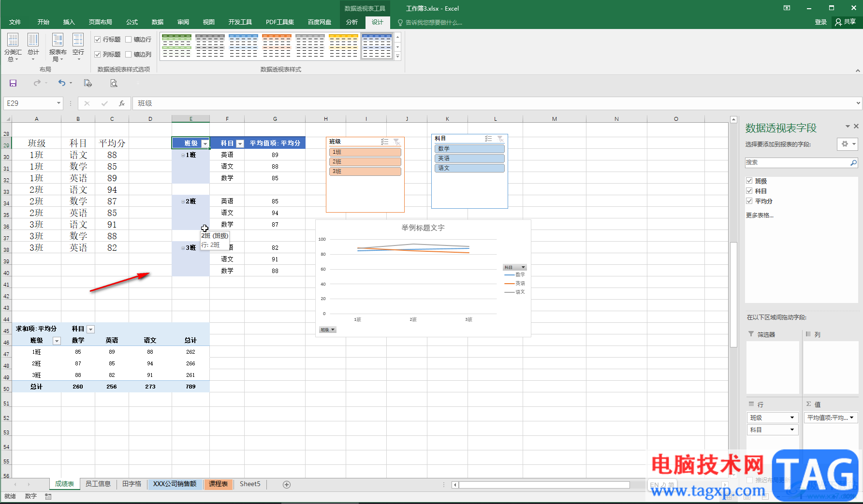Switch to the 课程表 sheet tab
The height and width of the screenshot is (504, 863).
click(219, 484)
